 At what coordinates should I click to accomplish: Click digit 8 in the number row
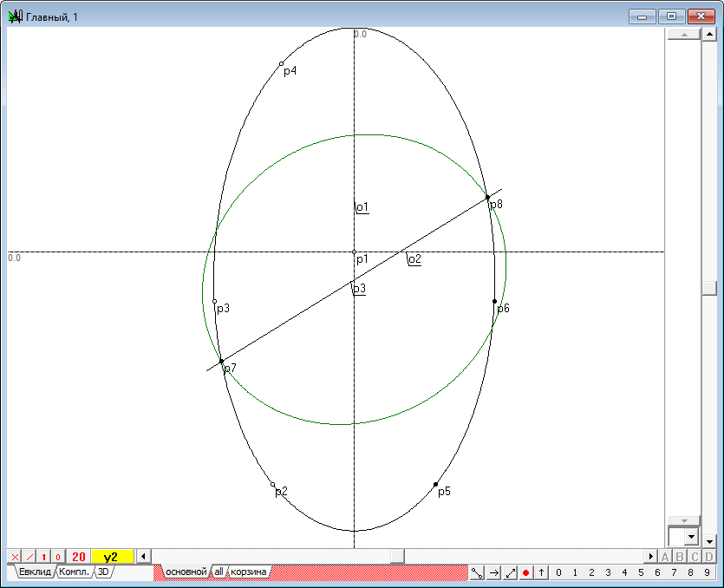click(690, 572)
